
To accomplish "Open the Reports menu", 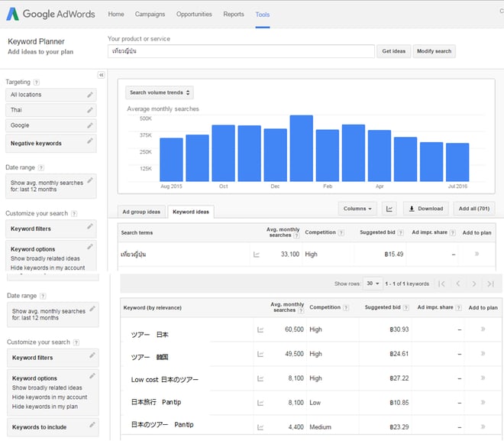I will point(234,15).
